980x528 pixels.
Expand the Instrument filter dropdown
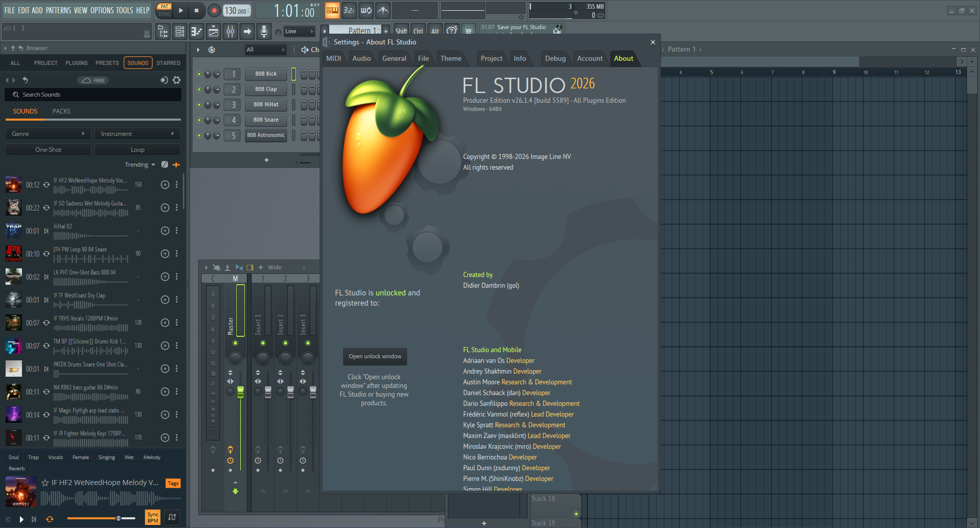pyautogui.click(x=137, y=134)
